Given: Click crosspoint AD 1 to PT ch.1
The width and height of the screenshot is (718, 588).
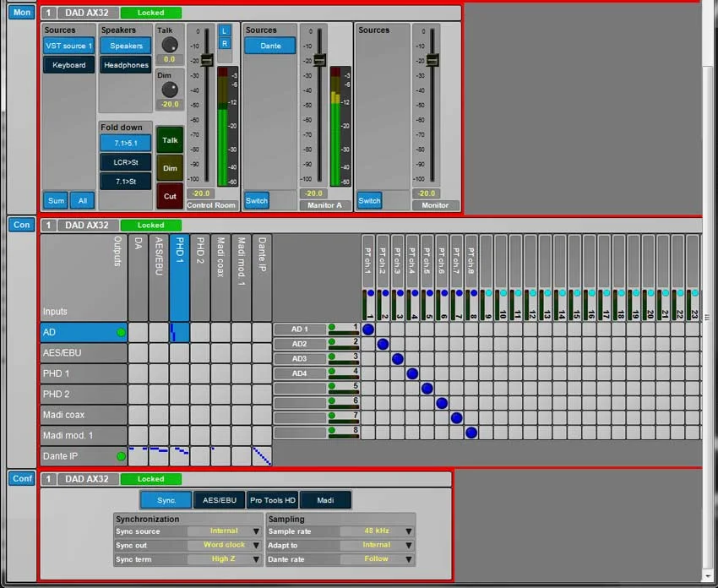Looking at the screenshot, I should (368, 329).
